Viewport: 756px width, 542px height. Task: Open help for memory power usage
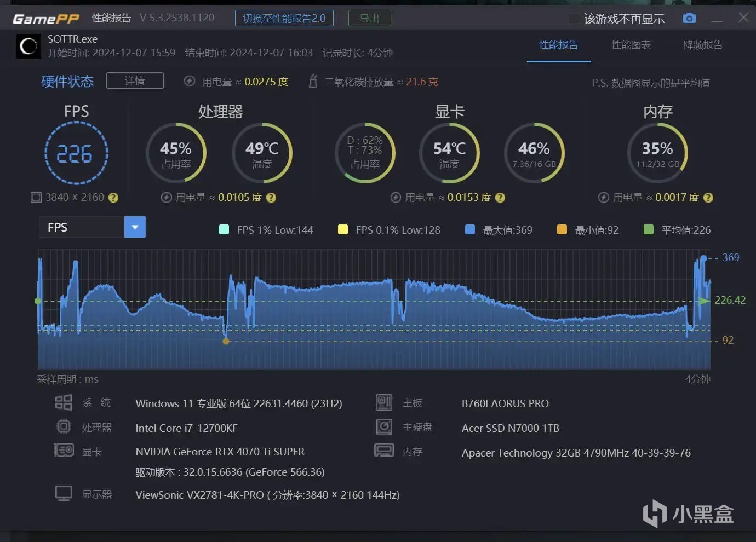point(708,198)
